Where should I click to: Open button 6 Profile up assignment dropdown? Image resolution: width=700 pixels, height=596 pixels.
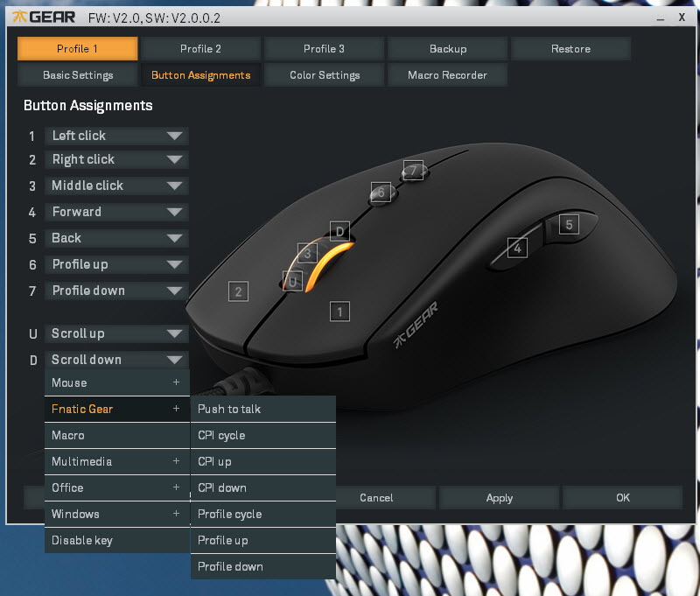click(116, 264)
